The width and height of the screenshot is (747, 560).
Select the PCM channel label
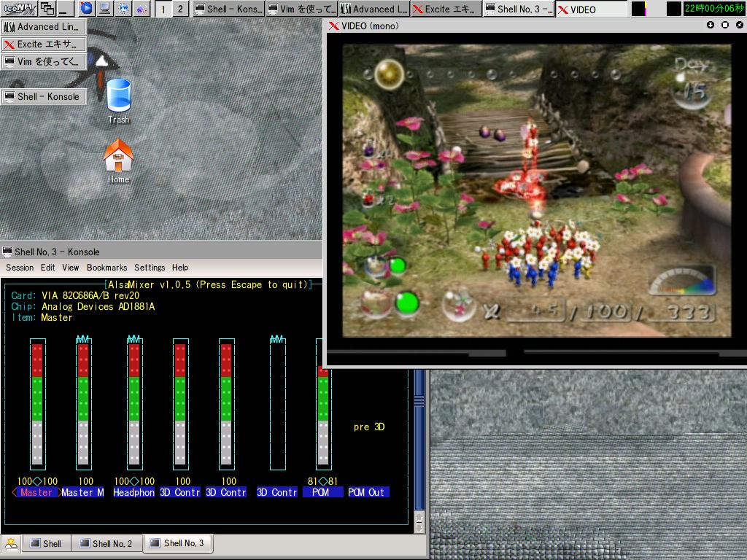pos(322,492)
